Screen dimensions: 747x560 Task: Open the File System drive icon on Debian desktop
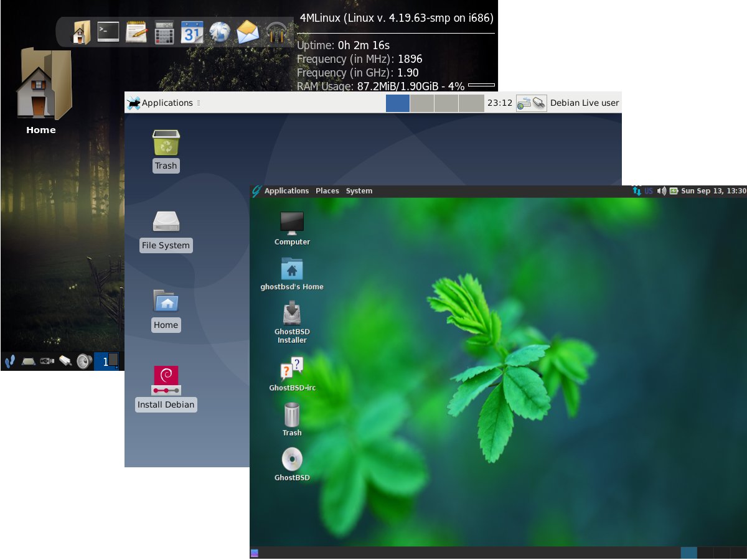pyautogui.click(x=166, y=222)
